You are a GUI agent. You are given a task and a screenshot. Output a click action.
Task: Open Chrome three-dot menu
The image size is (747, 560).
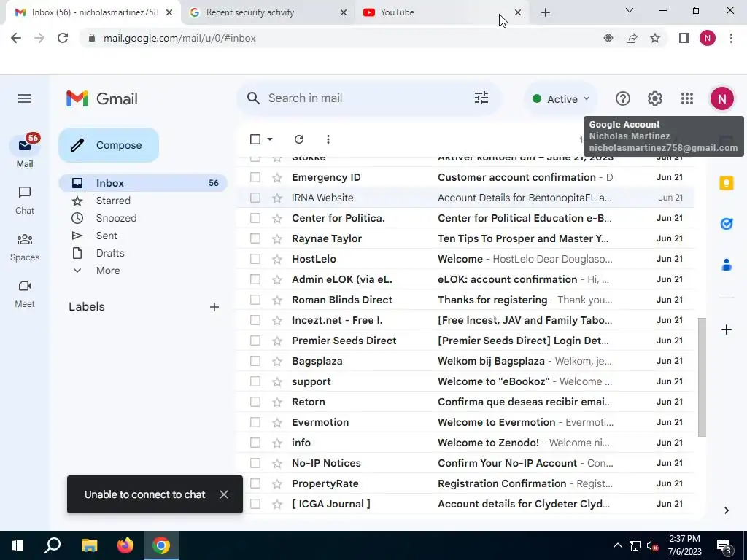click(731, 38)
